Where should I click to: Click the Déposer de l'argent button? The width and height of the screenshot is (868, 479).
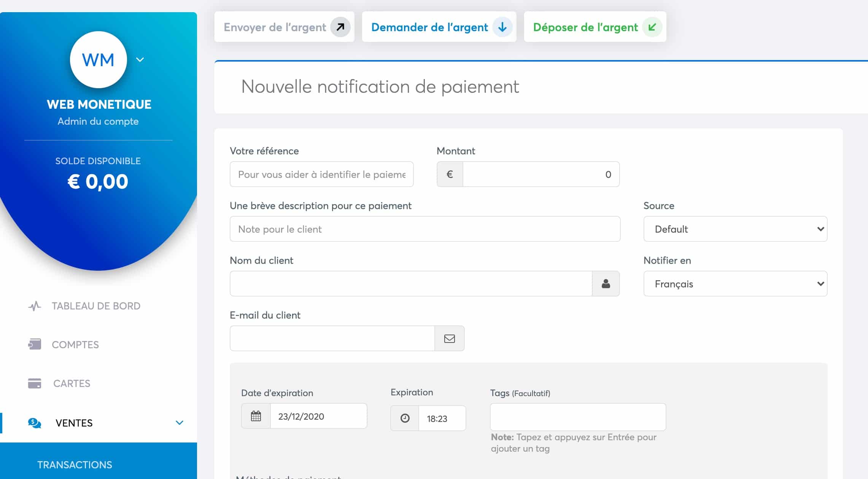click(595, 27)
